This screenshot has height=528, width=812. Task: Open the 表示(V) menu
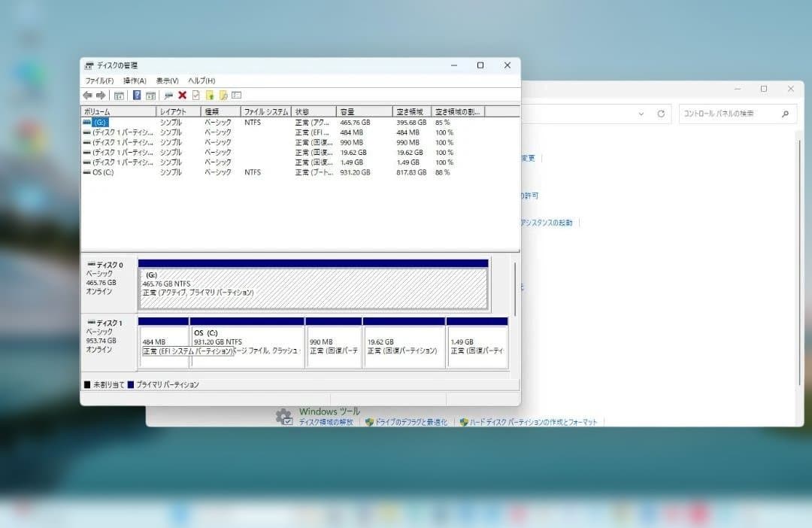tap(167, 80)
